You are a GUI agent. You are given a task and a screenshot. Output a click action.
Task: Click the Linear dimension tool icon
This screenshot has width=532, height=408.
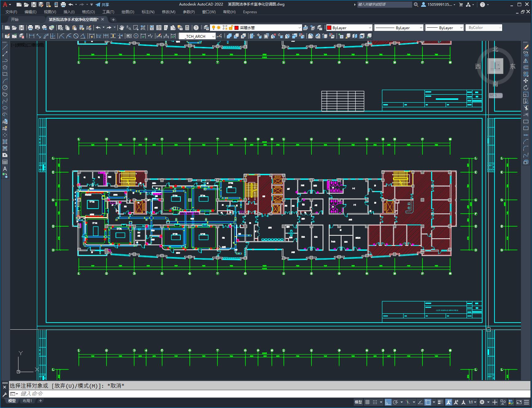pos(31,36)
